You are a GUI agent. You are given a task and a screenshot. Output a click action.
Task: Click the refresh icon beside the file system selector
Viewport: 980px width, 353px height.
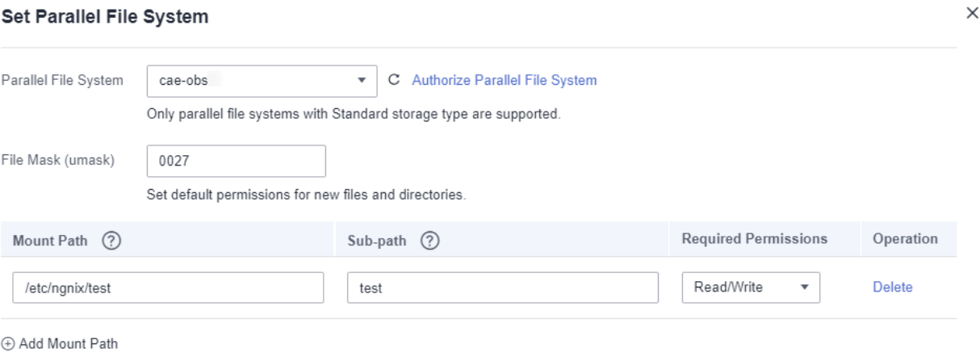394,80
